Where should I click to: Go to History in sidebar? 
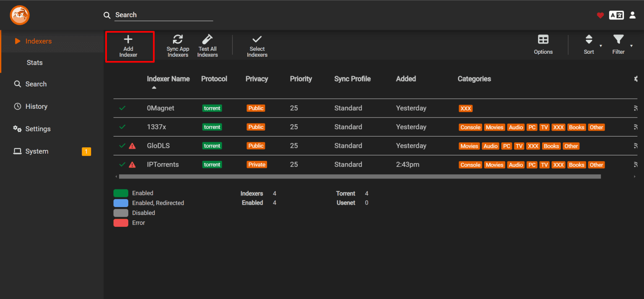point(36,107)
